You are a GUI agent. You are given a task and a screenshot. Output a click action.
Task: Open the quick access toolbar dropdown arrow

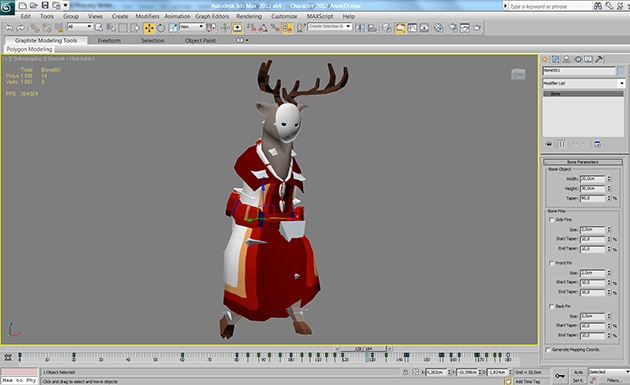pyautogui.click(x=65, y=6)
